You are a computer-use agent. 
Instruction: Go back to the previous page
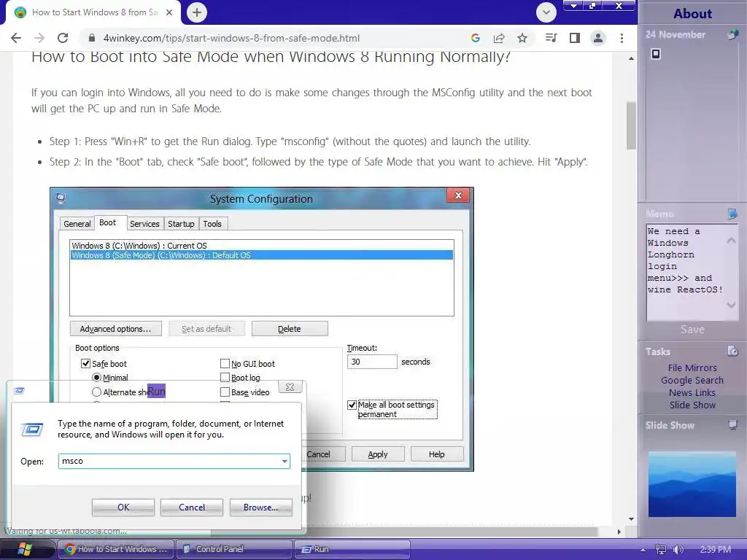tap(16, 38)
